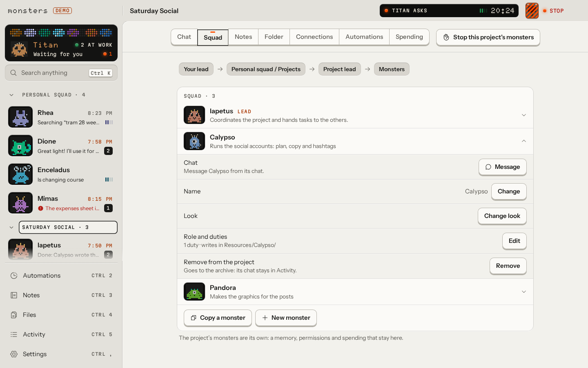Open the Notes tab

point(243,37)
